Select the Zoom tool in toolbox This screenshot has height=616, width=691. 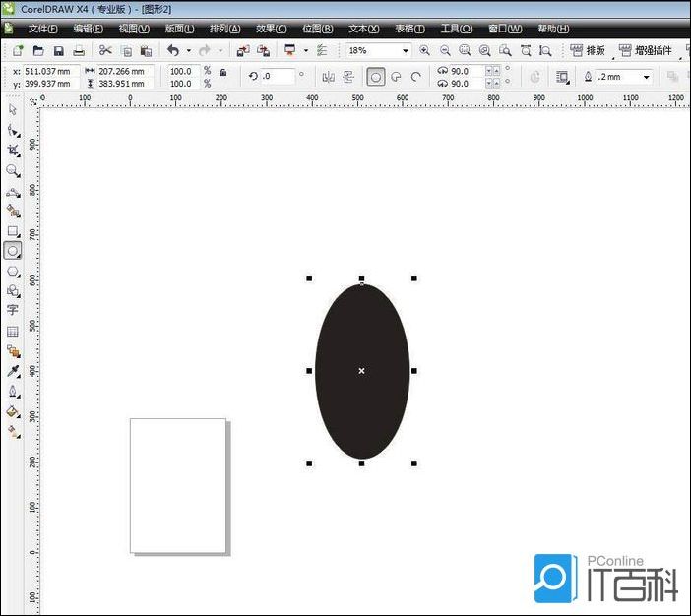[x=13, y=170]
